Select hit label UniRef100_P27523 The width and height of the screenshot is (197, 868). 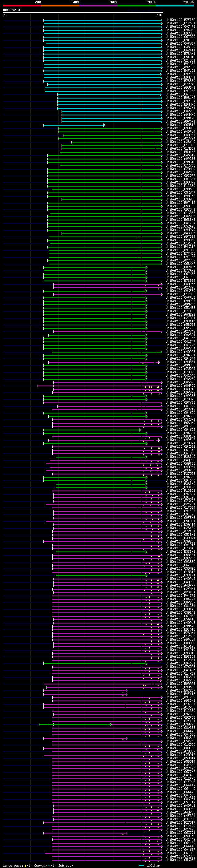tap(180, 474)
